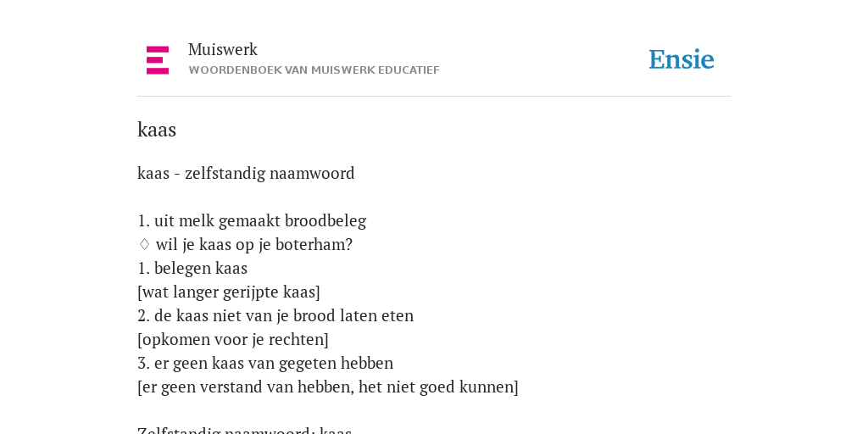Viewport: 868px width, 434px height.
Task: Click the example wil je kaas op je boterham?
Action: (254, 245)
